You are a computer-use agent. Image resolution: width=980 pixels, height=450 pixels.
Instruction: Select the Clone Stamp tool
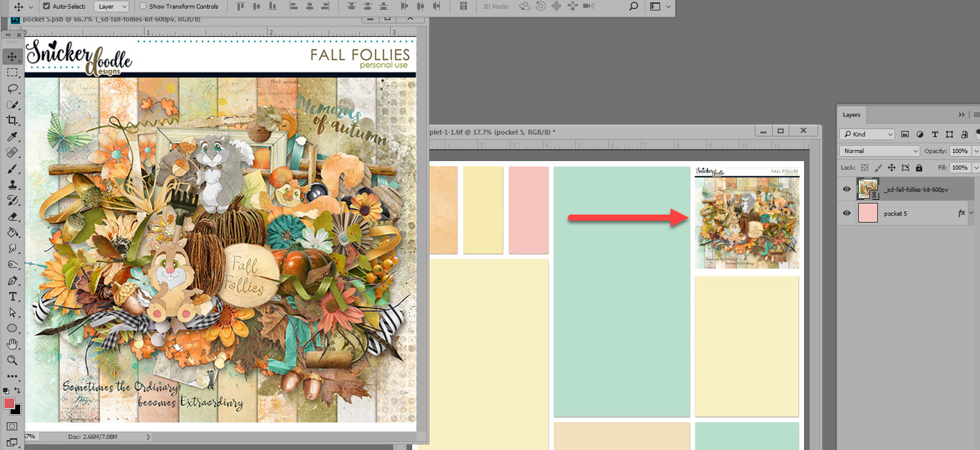coord(12,184)
